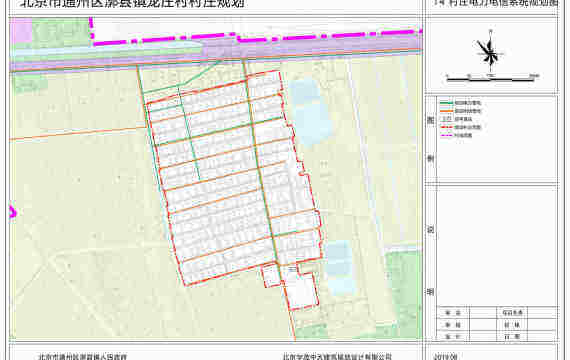The image size is (570, 360).
Task: Click the scale bar under the compass
Action: click(x=493, y=77)
